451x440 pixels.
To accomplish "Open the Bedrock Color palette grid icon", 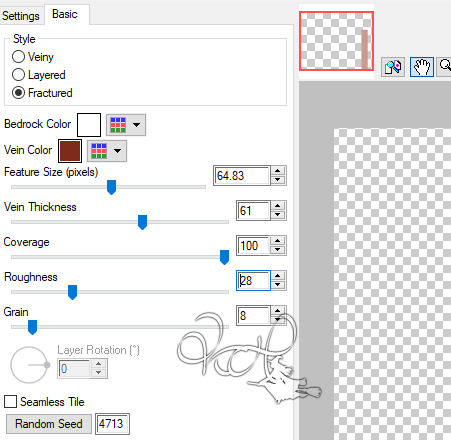I will click(x=118, y=125).
